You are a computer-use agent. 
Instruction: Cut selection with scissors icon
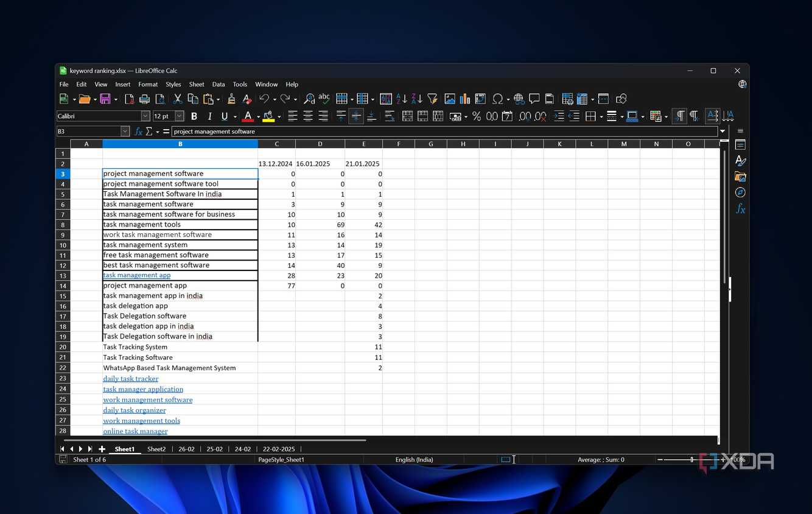tap(178, 99)
